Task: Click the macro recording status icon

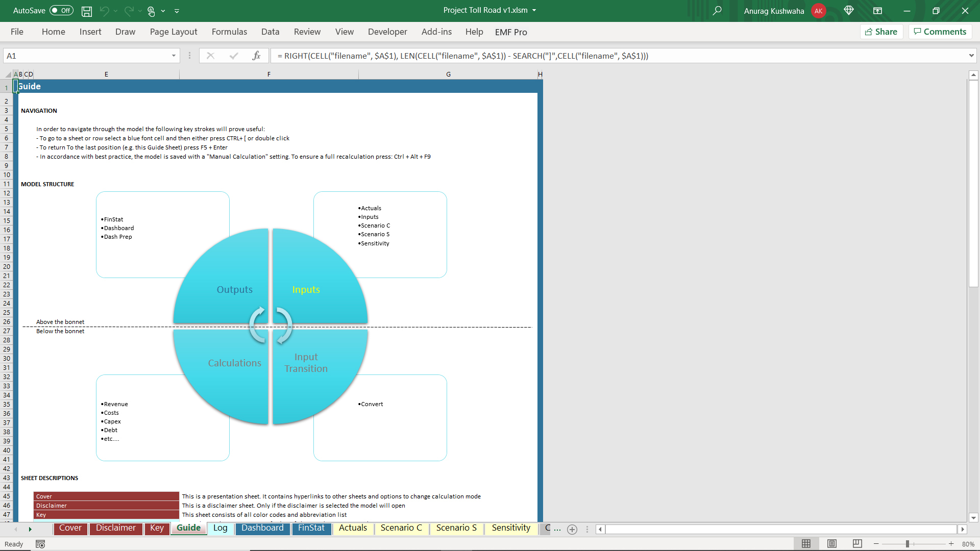Action: tap(40, 544)
